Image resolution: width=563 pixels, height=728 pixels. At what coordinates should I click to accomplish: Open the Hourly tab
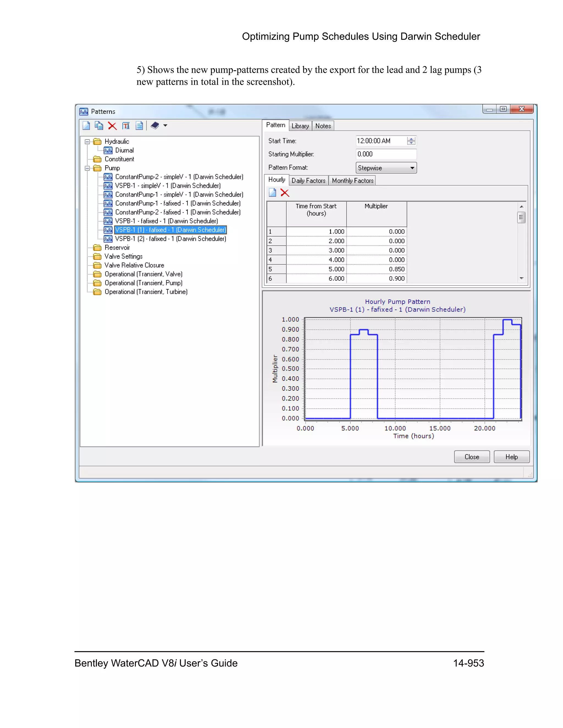(x=277, y=180)
